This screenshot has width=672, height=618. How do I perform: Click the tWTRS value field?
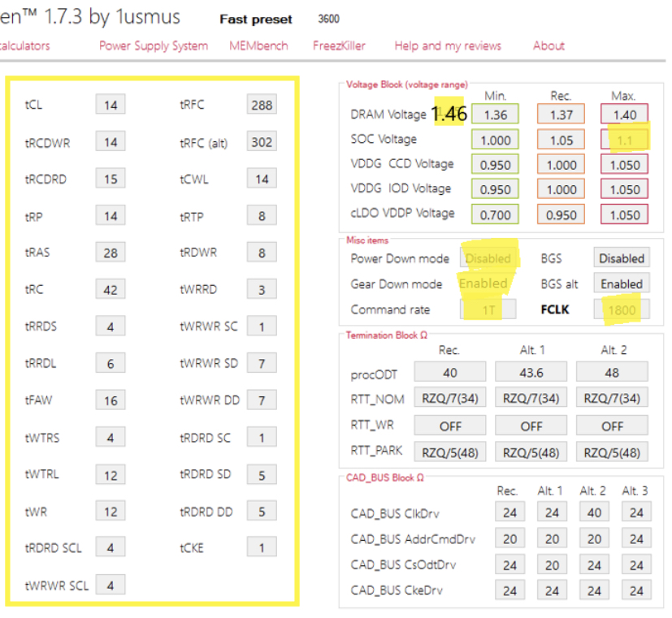111,438
